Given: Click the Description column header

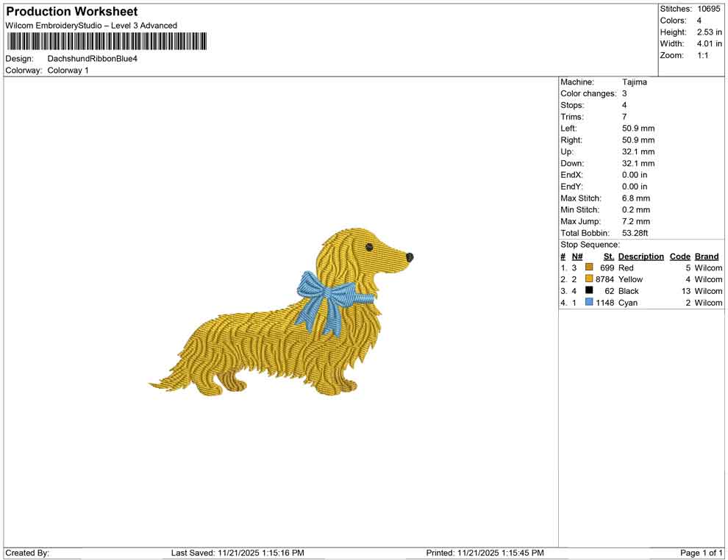Looking at the screenshot, I should click(640, 256).
